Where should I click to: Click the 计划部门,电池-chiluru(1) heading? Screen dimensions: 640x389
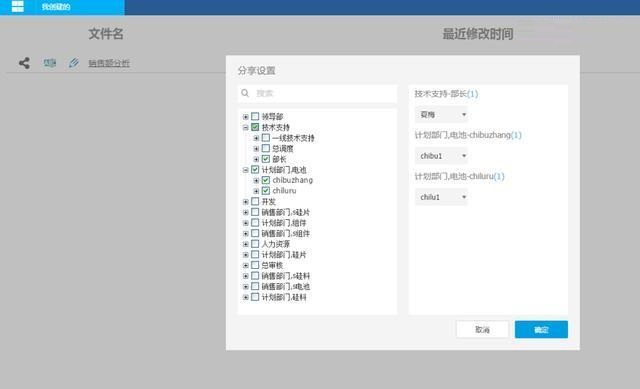pyautogui.click(x=460, y=176)
